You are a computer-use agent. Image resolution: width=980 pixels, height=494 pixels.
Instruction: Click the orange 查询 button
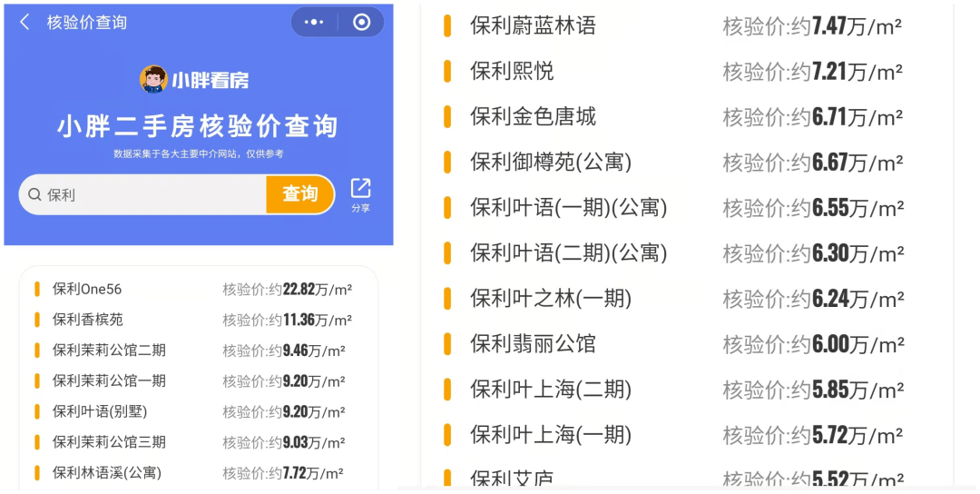coord(300,194)
